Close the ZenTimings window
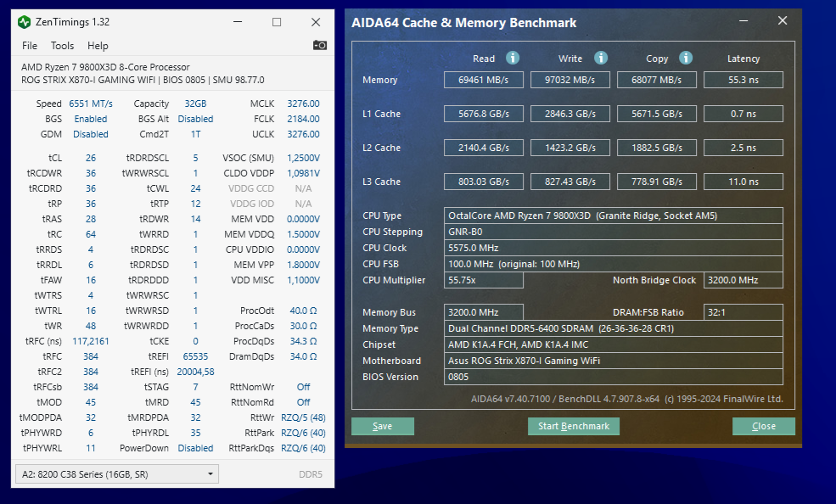This screenshot has width=836, height=504. click(x=316, y=22)
